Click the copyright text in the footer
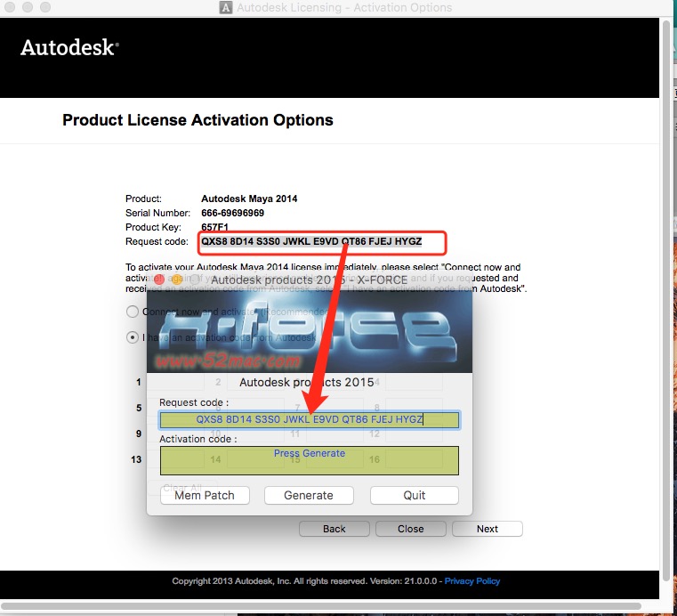Screen dimensions: 677x616 pos(304,581)
